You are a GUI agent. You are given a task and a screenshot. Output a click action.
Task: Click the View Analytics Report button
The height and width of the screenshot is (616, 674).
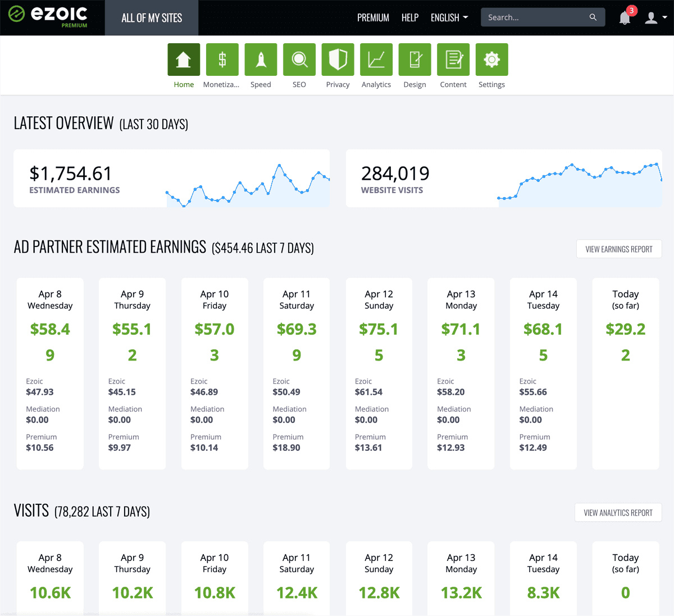(x=618, y=512)
